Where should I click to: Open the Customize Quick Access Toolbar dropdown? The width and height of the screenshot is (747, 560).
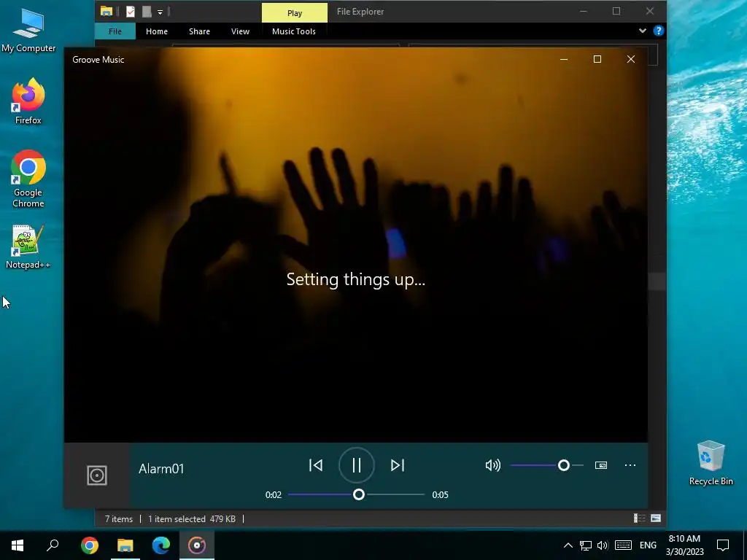coord(160,12)
